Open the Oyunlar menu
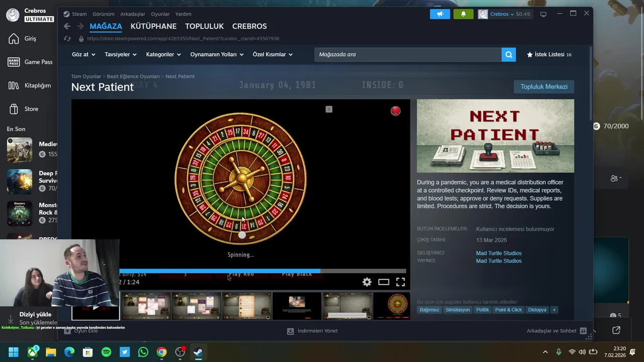644x362 pixels. click(x=160, y=14)
